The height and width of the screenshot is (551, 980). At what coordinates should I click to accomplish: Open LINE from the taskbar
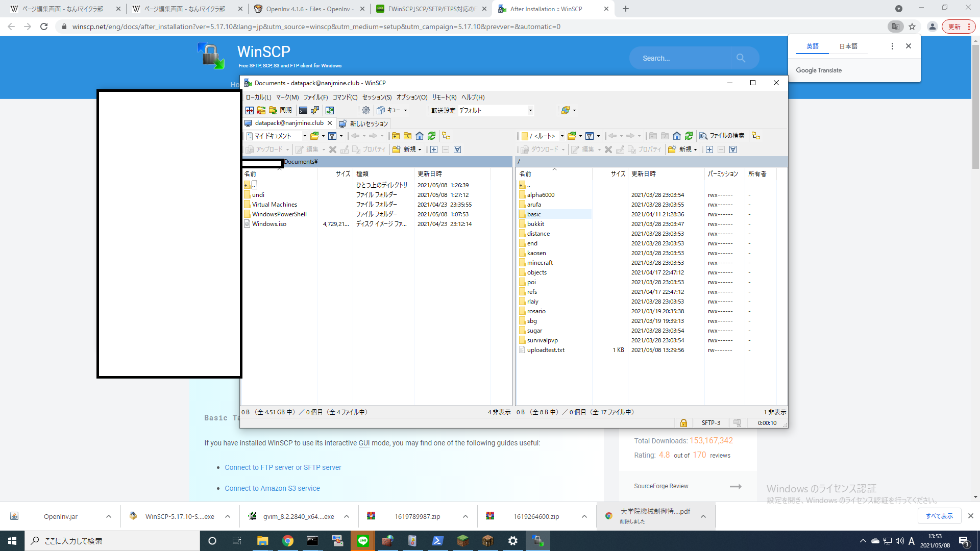(363, 541)
